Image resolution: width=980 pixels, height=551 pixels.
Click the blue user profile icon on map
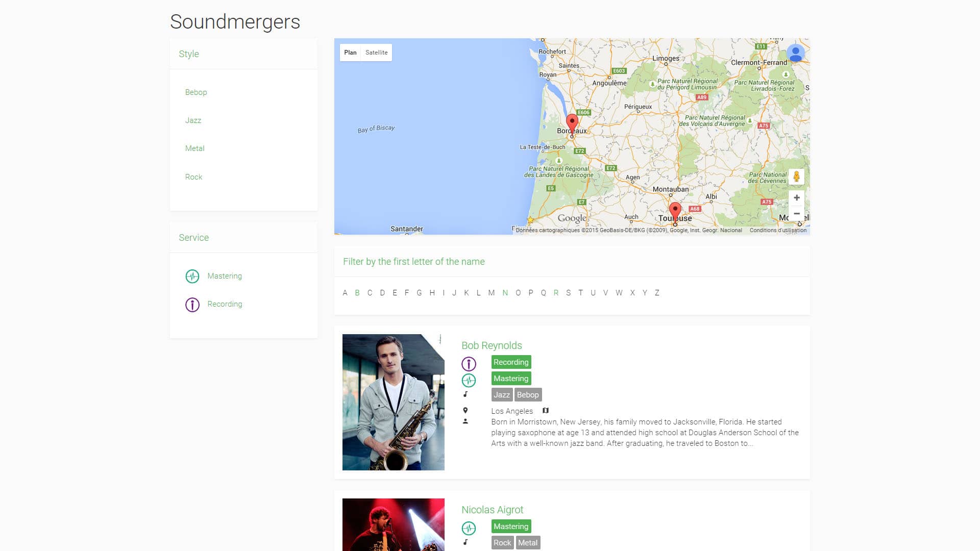[795, 53]
